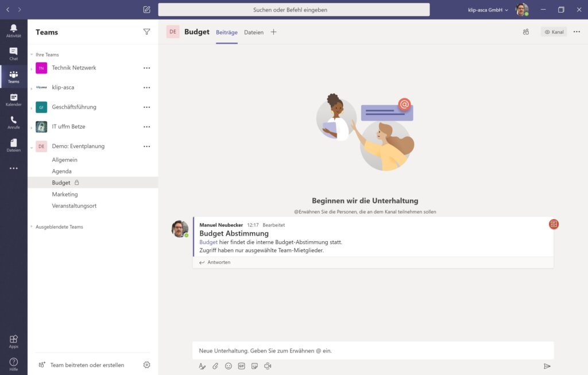Open the Veranstaltungsort channel
The width and height of the screenshot is (588, 375).
(x=74, y=206)
